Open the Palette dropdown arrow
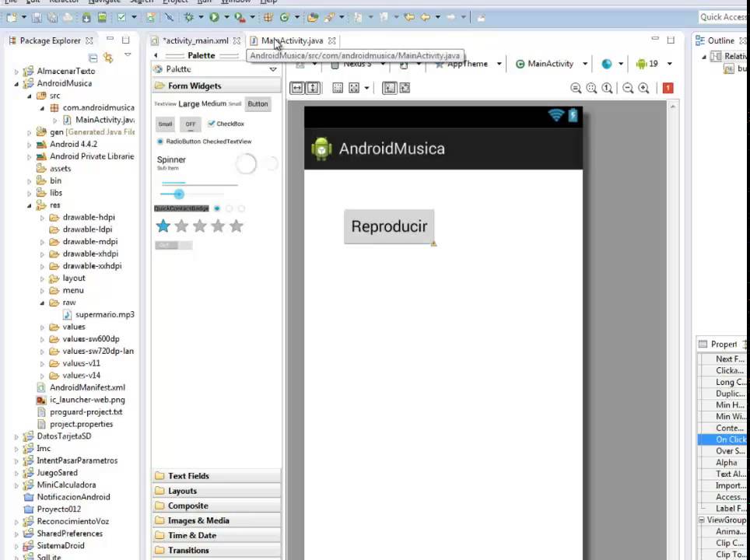750x560 pixels. click(272, 69)
